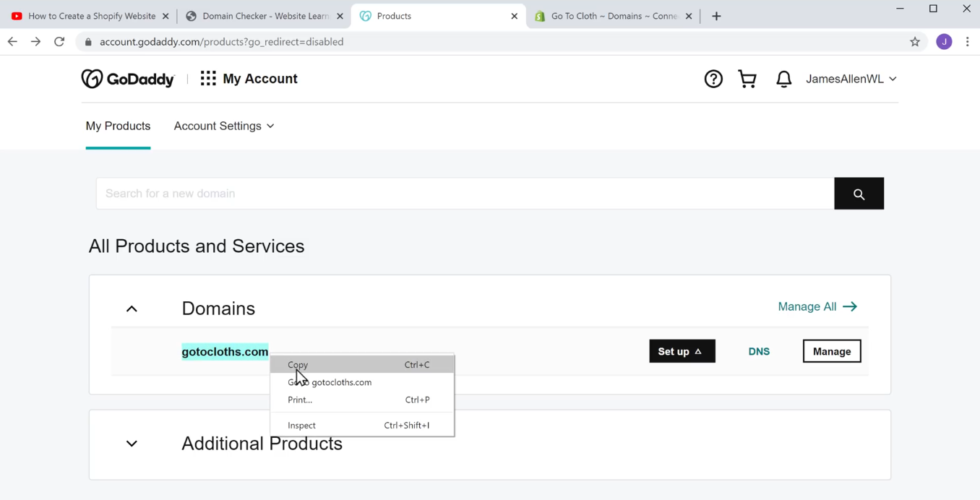Open a new browser tab
Image resolution: width=980 pixels, height=500 pixels.
click(716, 16)
